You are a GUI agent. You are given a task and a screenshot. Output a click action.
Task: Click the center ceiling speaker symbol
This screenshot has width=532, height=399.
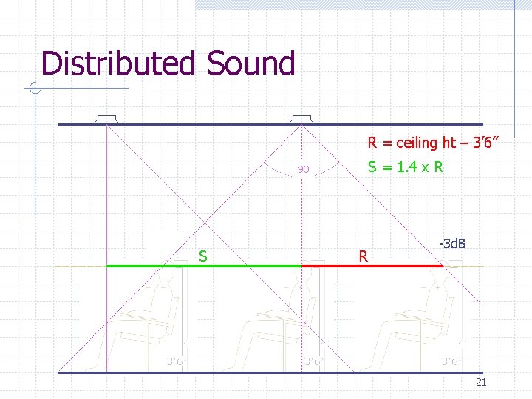[301, 120]
